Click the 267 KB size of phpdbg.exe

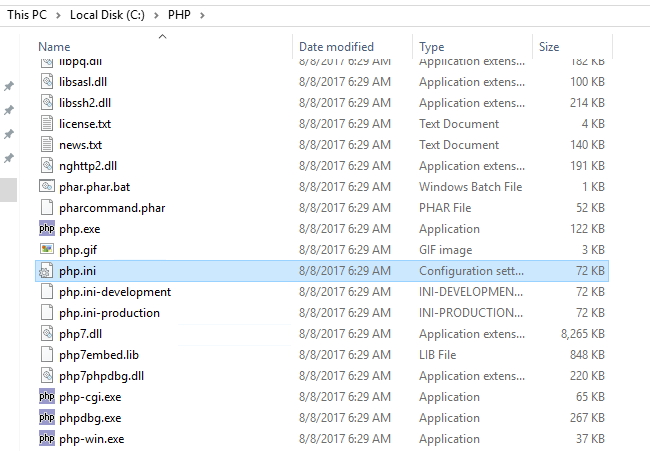(x=587, y=418)
